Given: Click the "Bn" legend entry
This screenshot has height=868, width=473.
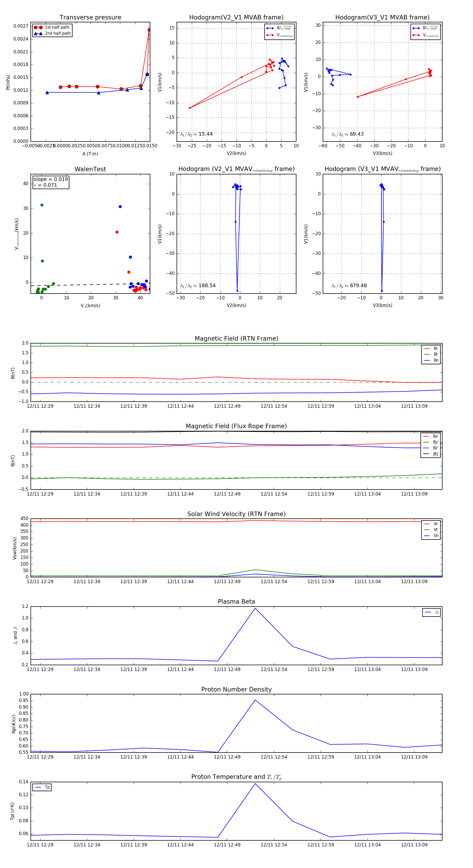Looking at the screenshot, I should 431,360.
